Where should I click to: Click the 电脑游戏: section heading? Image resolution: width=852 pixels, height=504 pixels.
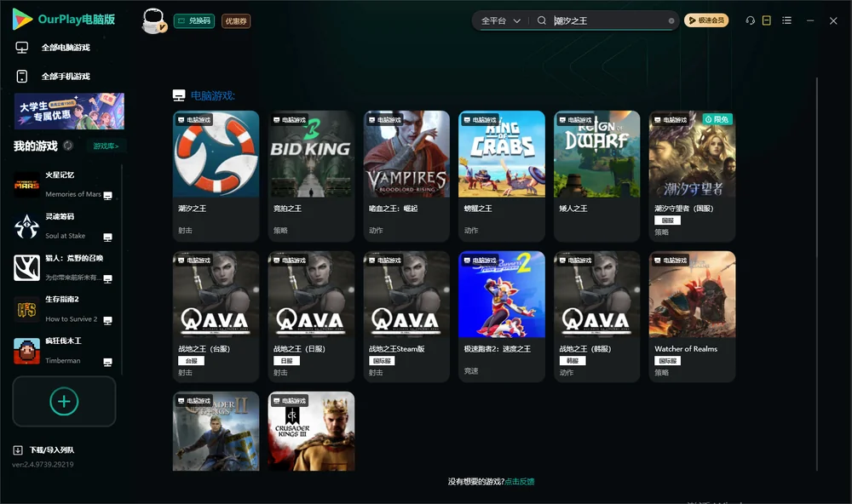[212, 96]
